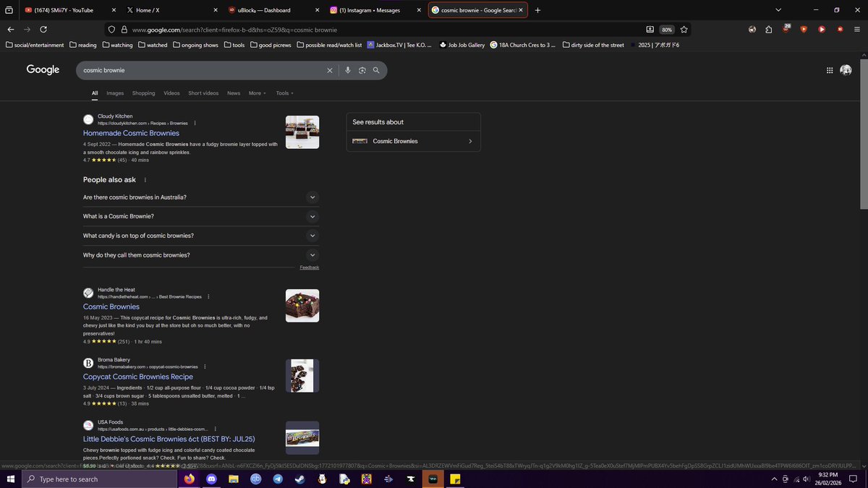Switch to the Instagram Messages tab
Screen dimensions: 868x488
tap(375, 10)
